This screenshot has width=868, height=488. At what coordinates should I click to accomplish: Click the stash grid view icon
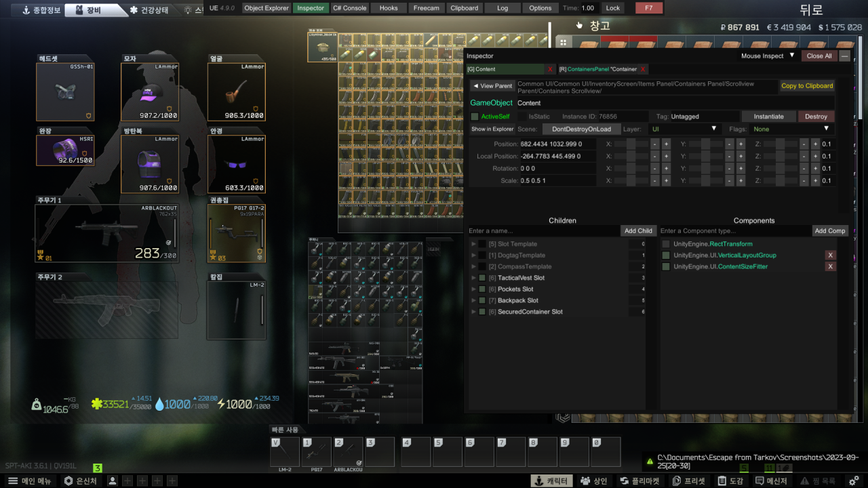562,42
